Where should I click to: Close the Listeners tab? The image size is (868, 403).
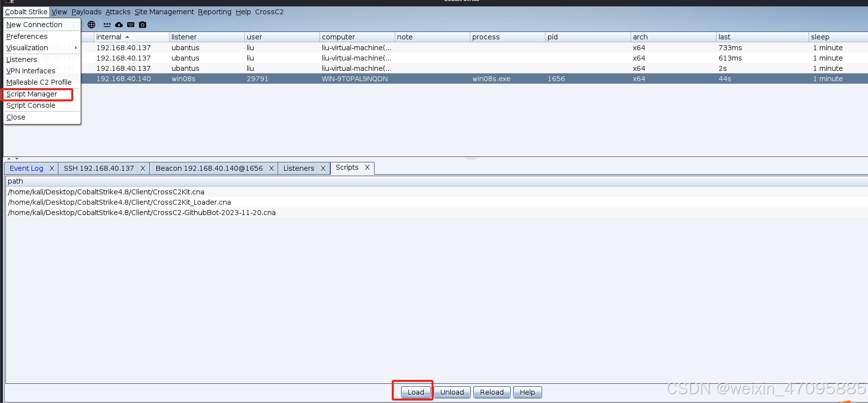click(323, 168)
